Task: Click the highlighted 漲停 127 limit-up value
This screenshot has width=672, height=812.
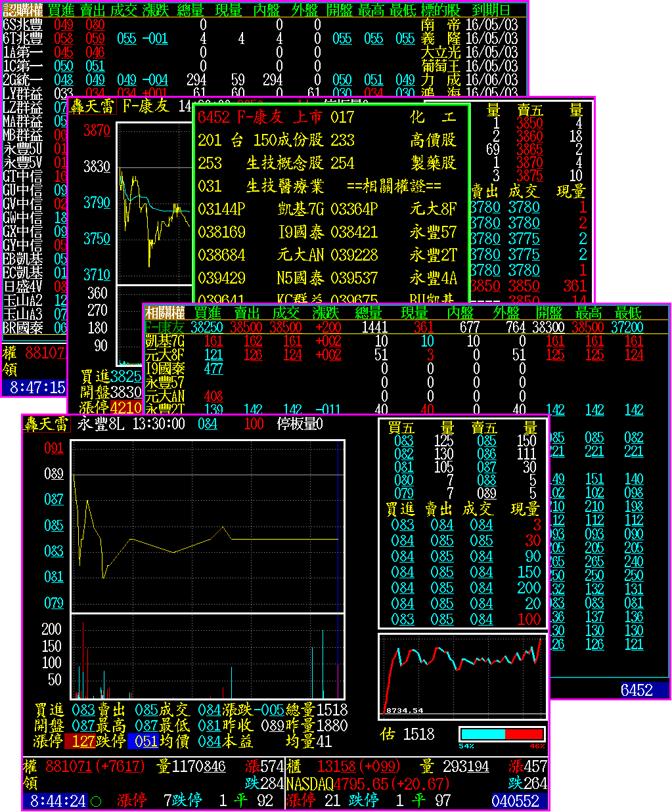Action: pyautogui.click(x=83, y=742)
